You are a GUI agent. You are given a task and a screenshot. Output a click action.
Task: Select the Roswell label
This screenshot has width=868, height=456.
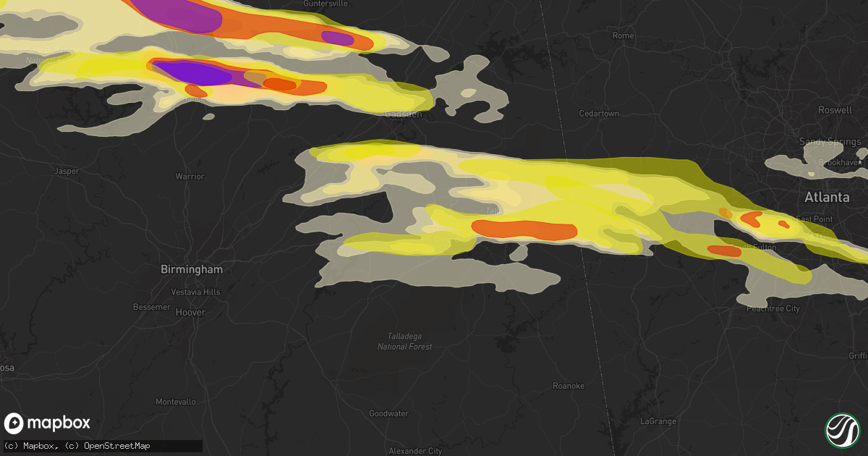tap(835, 110)
